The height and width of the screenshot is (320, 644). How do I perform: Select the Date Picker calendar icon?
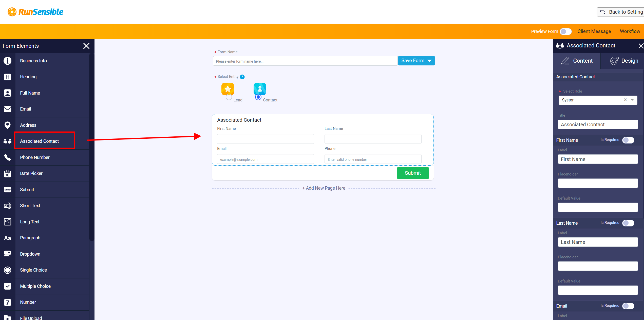click(x=8, y=173)
